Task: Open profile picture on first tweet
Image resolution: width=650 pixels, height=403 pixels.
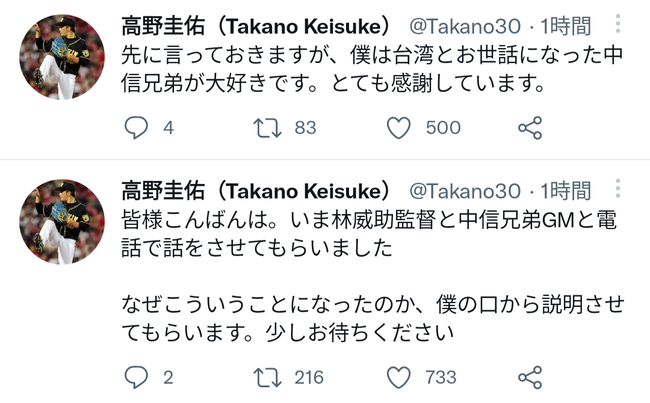Action: pyautogui.click(x=63, y=57)
